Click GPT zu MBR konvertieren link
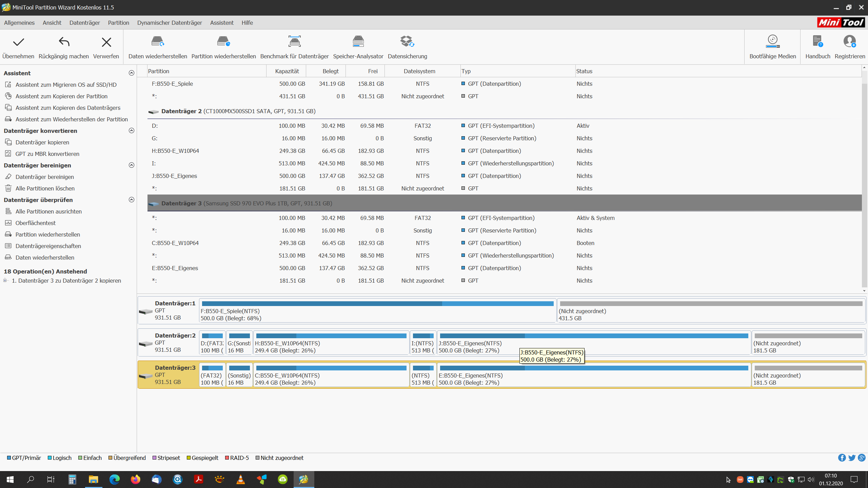This screenshot has height=488, width=868. pyautogui.click(x=47, y=154)
